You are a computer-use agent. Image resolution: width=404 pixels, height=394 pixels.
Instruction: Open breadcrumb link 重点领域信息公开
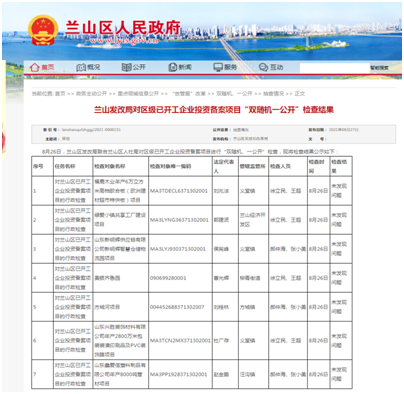[138, 94]
